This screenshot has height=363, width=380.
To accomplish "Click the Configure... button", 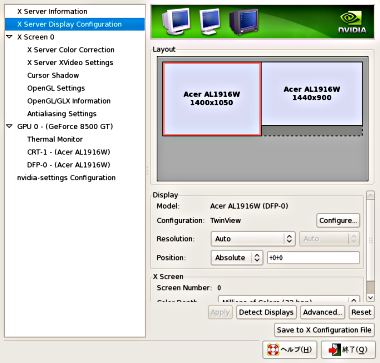I will point(338,221).
